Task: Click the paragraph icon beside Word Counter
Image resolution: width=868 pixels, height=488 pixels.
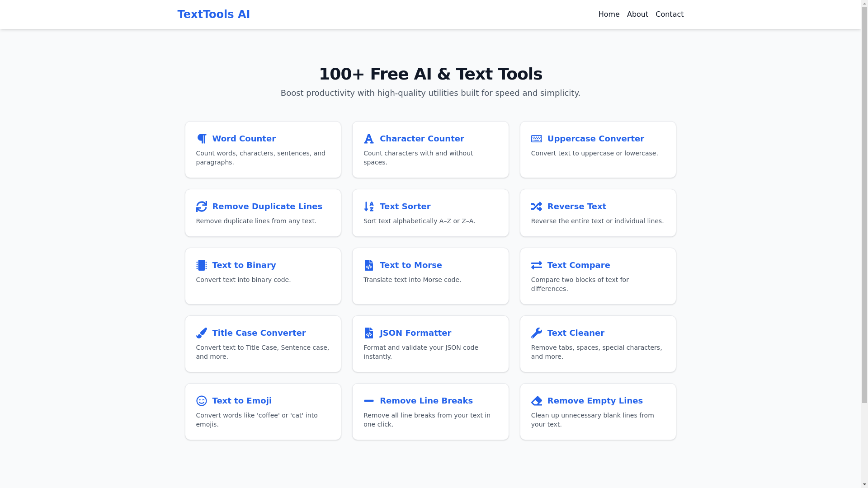Action: point(202,139)
